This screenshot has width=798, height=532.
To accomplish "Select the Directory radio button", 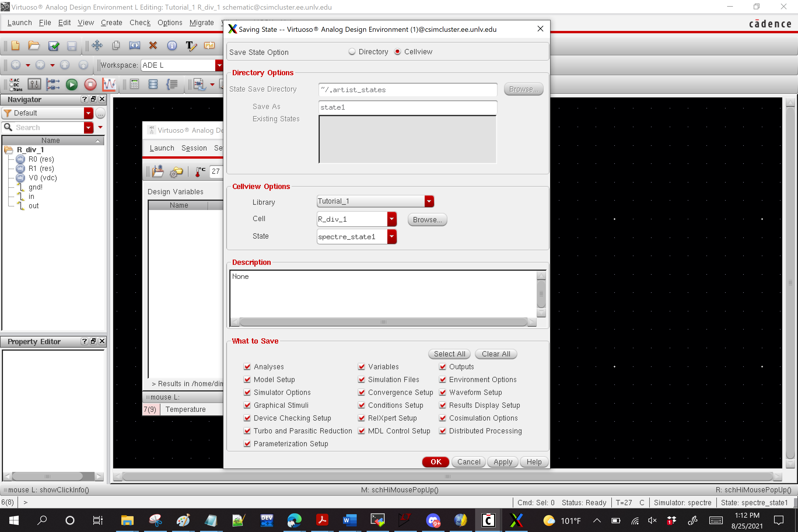I will (x=352, y=52).
